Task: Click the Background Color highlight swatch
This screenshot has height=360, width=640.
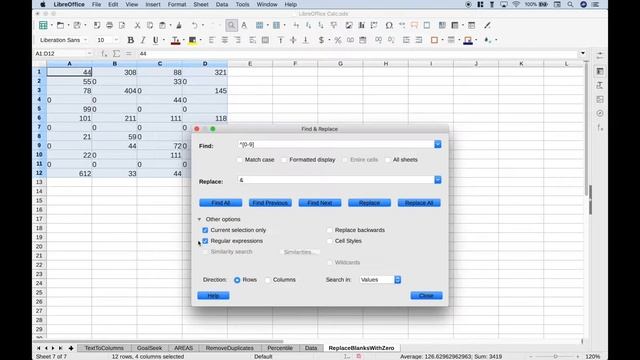Action: 192,40
